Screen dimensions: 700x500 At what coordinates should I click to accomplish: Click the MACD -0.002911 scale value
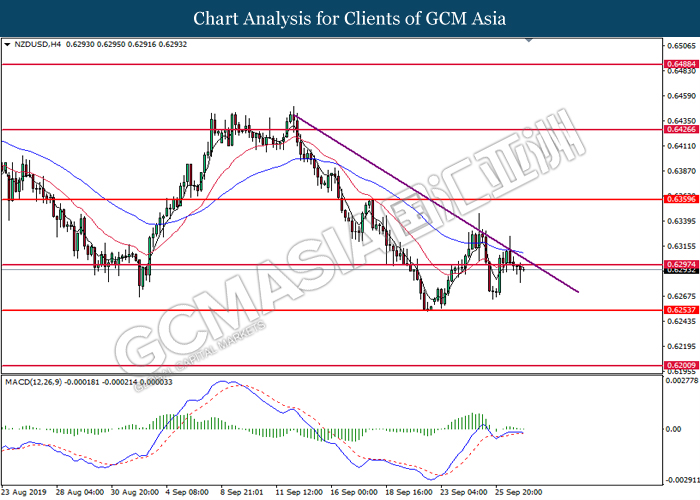[x=682, y=480]
